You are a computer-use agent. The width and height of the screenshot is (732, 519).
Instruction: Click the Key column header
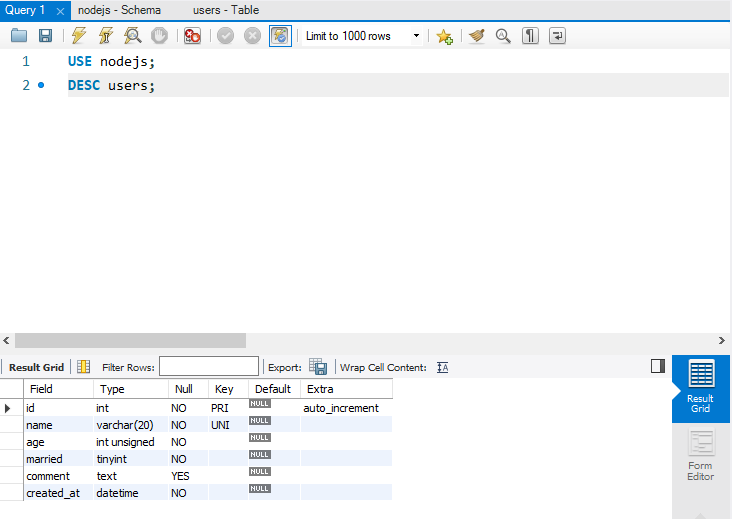click(x=228, y=389)
